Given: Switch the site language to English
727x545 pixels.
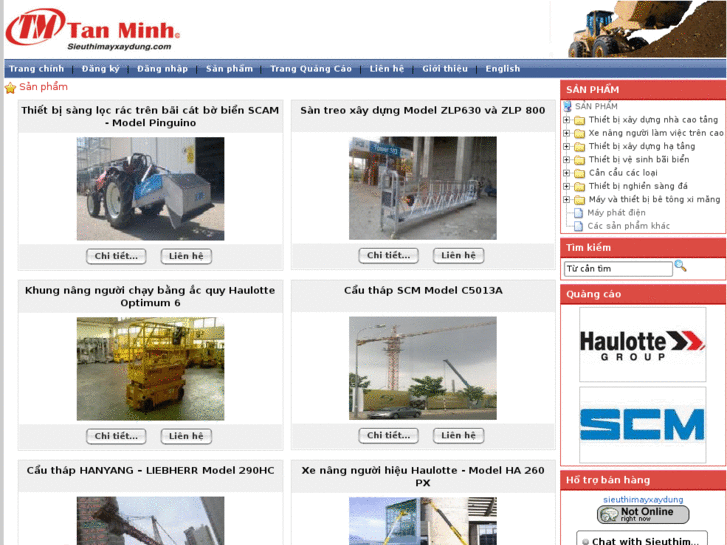Looking at the screenshot, I should pos(503,69).
